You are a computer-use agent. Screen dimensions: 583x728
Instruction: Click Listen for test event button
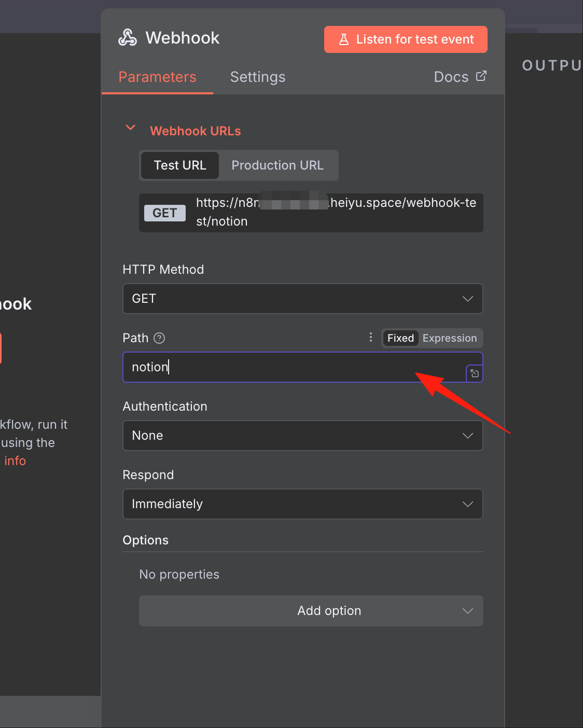click(406, 39)
